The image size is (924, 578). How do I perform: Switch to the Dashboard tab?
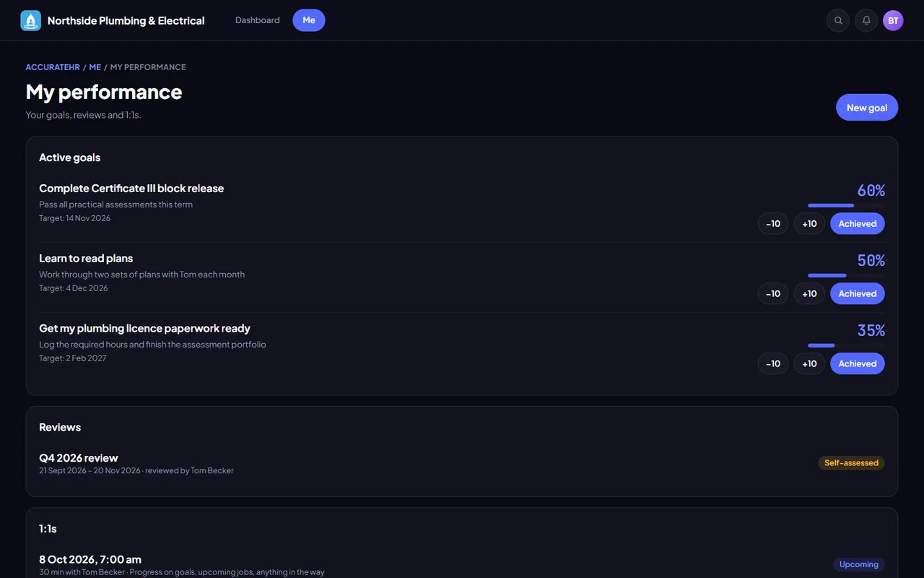(258, 20)
